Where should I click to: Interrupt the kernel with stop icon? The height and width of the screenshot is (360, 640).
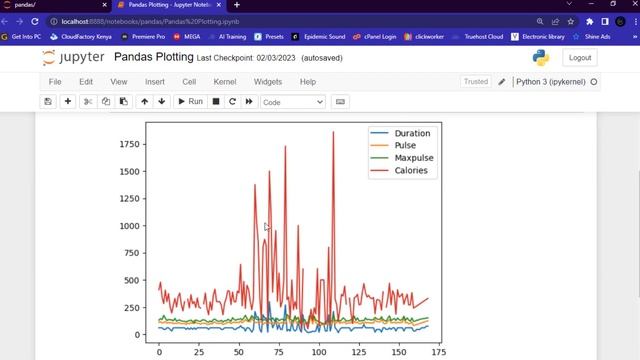coord(216,102)
